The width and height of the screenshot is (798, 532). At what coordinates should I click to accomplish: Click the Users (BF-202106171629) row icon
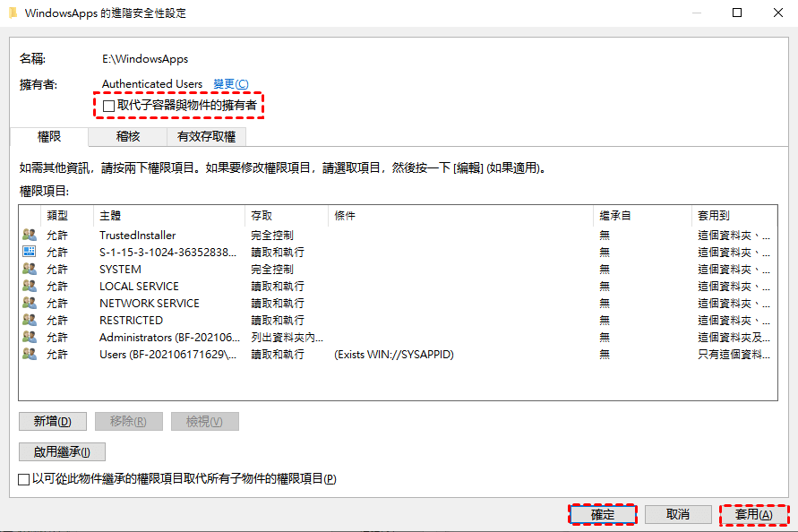pos(30,354)
